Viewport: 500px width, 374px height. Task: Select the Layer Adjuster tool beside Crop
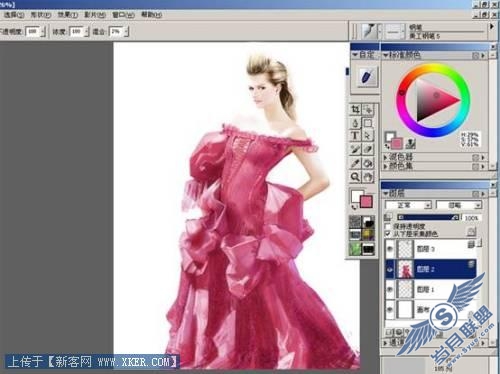[x=368, y=109]
